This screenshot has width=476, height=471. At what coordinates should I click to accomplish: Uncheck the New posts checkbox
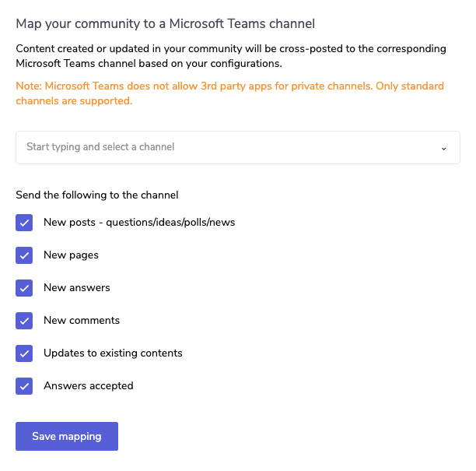tap(24, 223)
